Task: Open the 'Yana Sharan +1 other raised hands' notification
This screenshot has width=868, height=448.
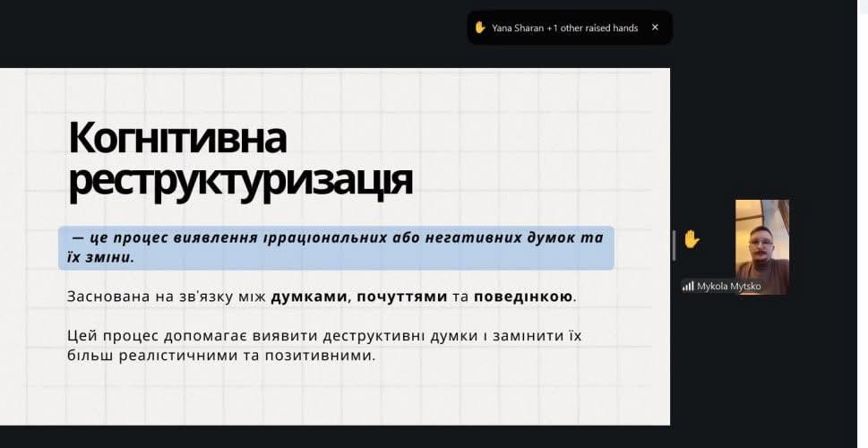Action: 564,28
